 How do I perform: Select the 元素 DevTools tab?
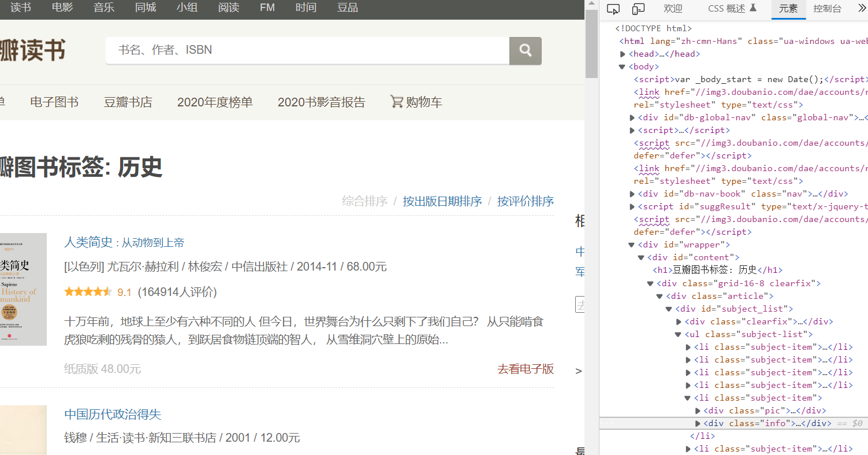(788, 9)
